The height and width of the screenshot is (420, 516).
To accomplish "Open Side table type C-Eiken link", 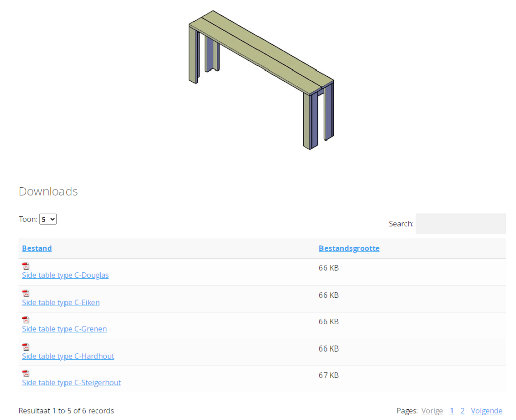I will coord(60,302).
